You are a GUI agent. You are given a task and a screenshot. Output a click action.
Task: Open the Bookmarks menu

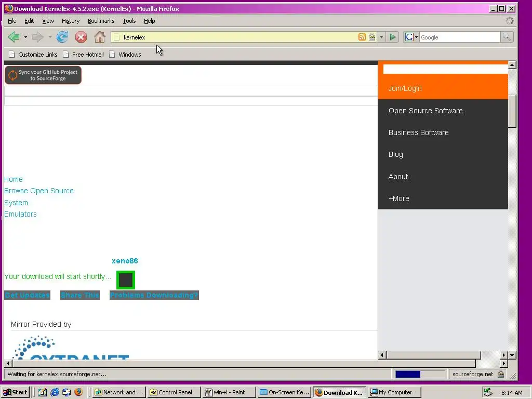coord(101,21)
